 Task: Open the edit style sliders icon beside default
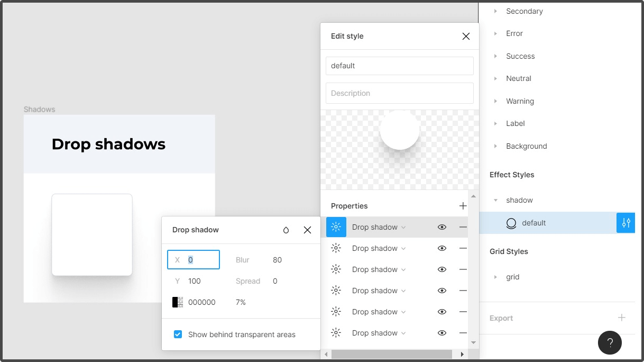[x=626, y=223]
